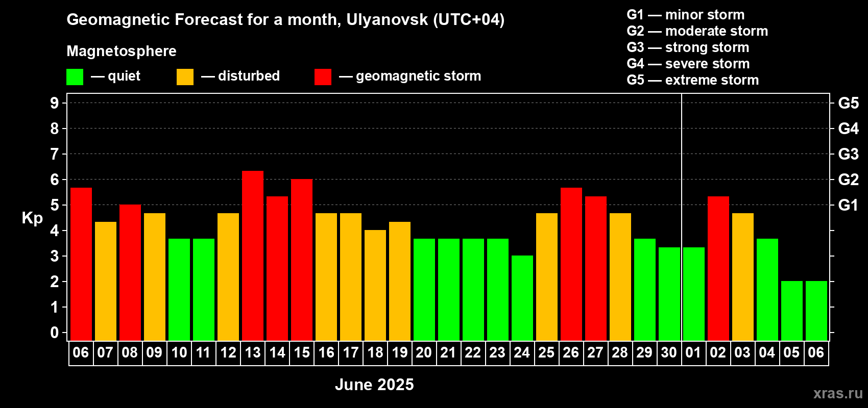
Task: Click the Kp axis value '9'
Action: (x=55, y=103)
